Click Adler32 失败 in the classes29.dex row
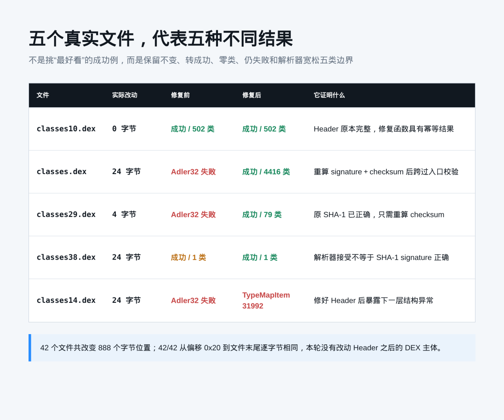 pyautogui.click(x=193, y=214)
